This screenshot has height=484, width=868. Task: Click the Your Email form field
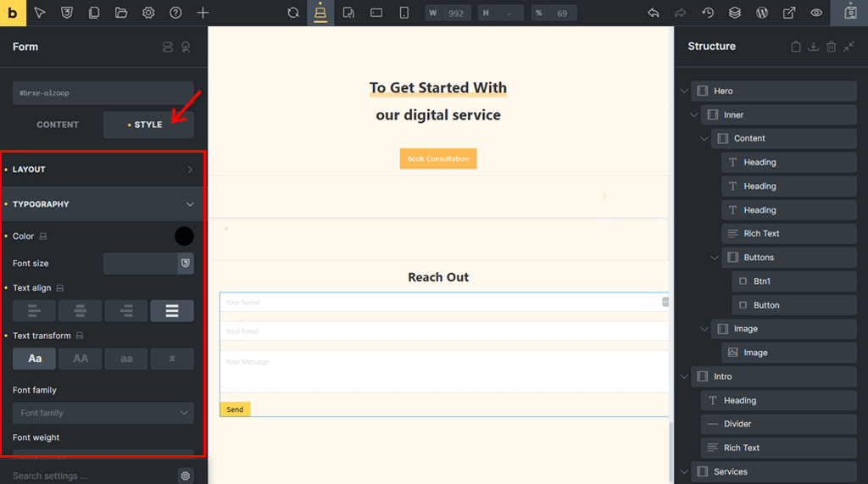444,331
